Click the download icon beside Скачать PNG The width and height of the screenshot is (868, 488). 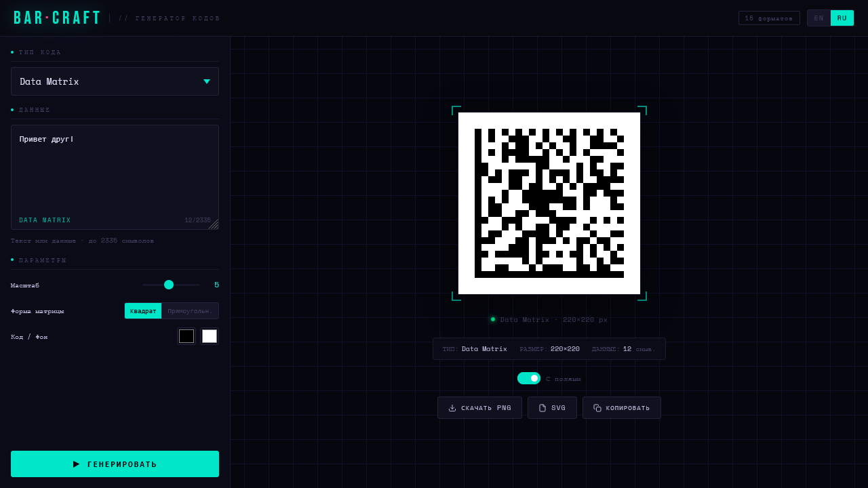452,408
